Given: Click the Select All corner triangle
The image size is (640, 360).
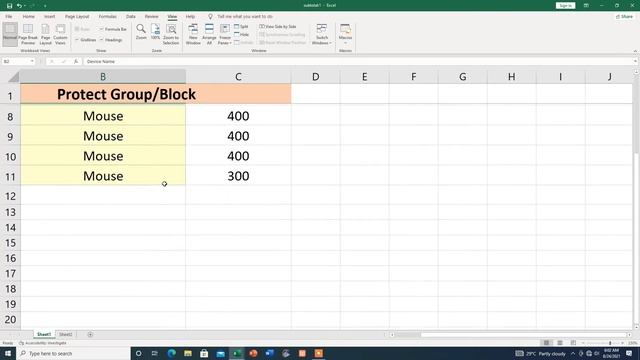Looking at the screenshot, I should click(13, 77).
